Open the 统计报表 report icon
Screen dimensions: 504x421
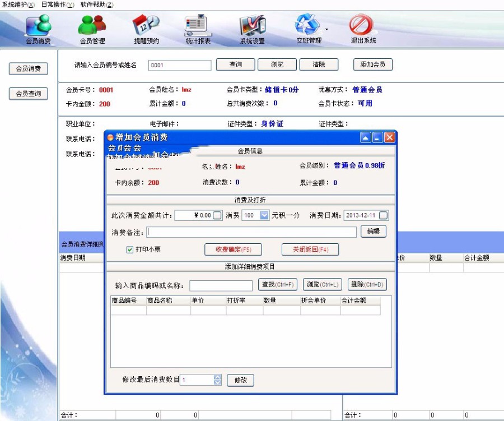tap(198, 29)
